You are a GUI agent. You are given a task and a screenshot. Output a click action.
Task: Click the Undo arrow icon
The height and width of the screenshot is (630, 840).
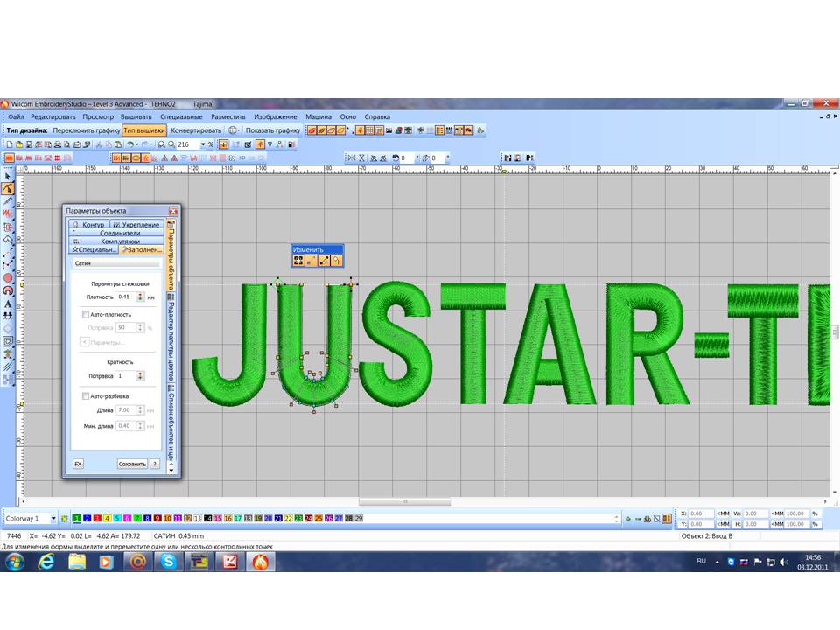tap(130, 144)
